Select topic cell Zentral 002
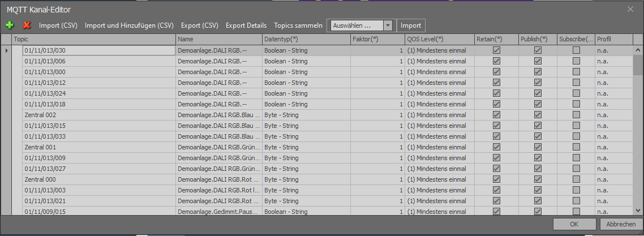The height and width of the screenshot is (236, 644). click(99, 115)
